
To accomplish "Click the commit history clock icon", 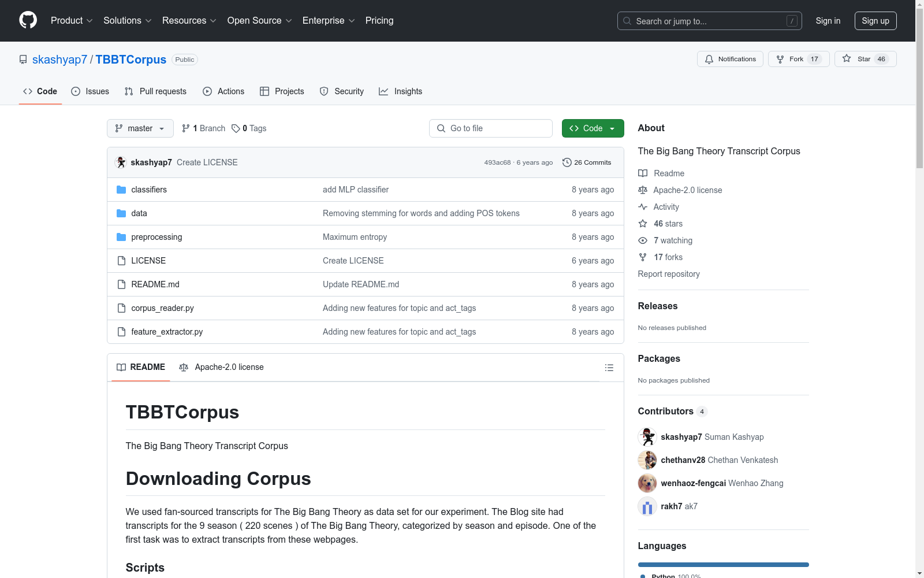I will click(x=567, y=162).
